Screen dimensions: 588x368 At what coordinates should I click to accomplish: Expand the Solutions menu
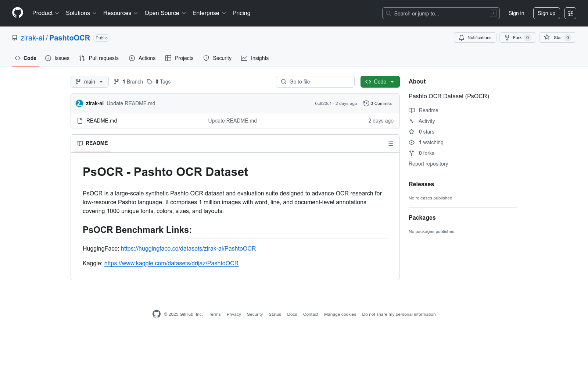[x=81, y=13]
